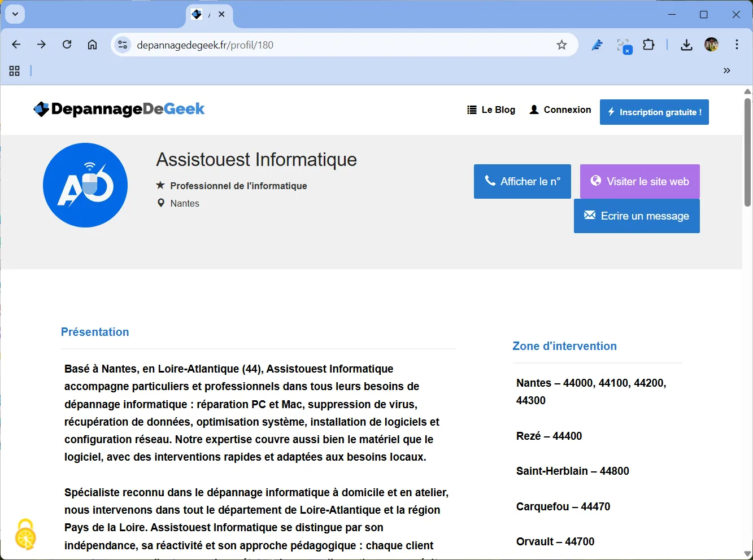The height and width of the screenshot is (560, 753).
Task: Click the Rezé – 44400 entry
Action: pyautogui.click(x=549, y=436)
